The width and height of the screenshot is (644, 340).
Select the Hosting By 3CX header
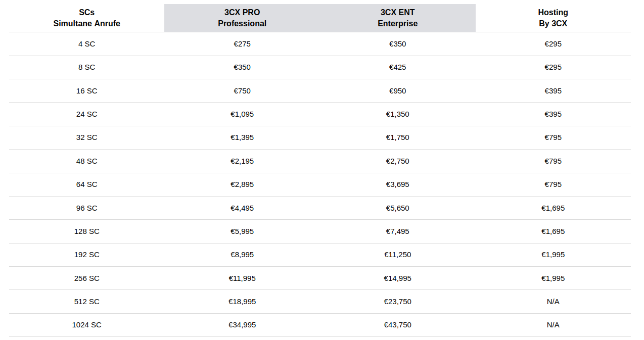(x=553, y=18)
